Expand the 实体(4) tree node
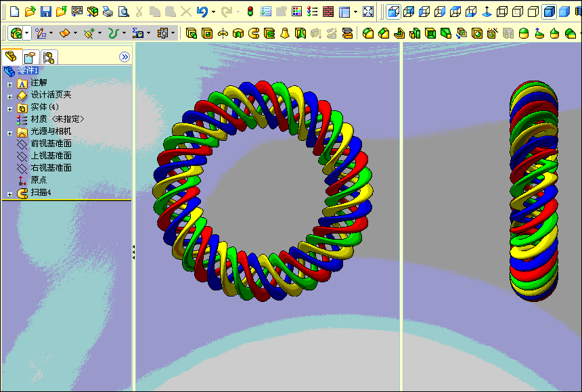This screenshot has height=392, width=582. pos(9,109)
